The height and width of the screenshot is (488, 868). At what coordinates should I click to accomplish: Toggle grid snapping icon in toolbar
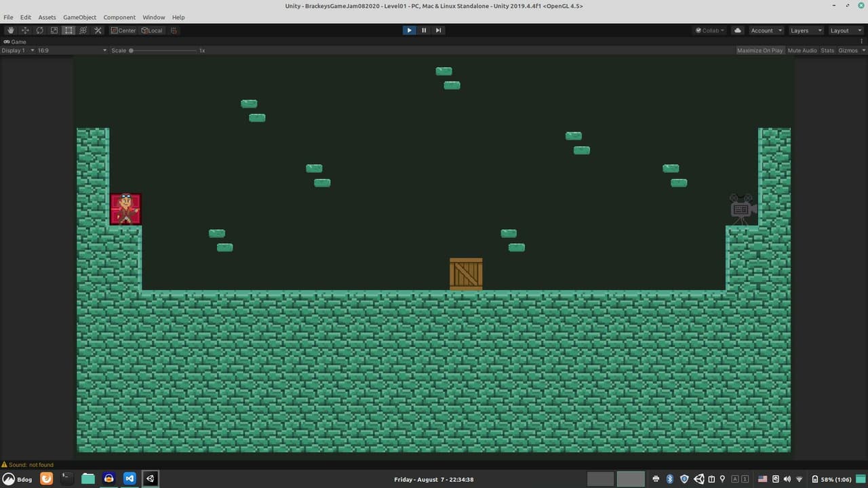[174, 30]
